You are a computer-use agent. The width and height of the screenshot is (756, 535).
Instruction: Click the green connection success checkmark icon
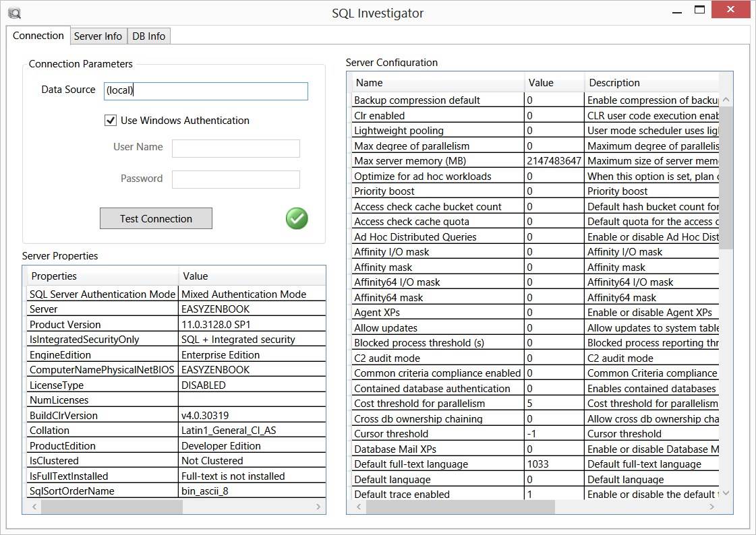297,218
